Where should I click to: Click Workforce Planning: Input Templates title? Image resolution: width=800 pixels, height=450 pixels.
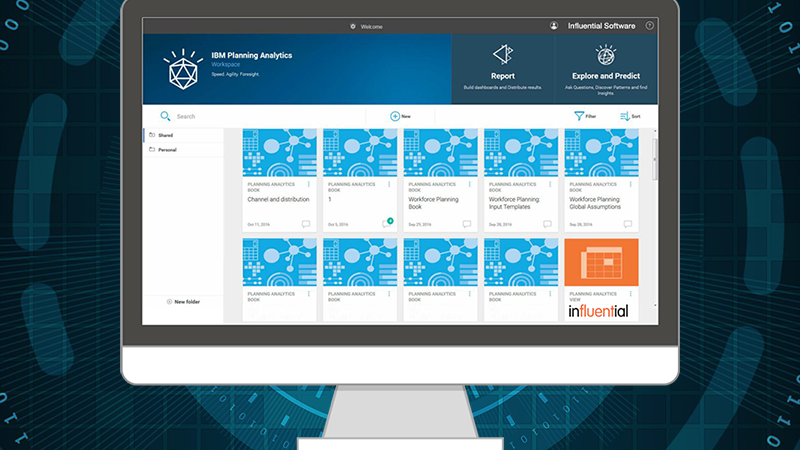coord(514,203)
